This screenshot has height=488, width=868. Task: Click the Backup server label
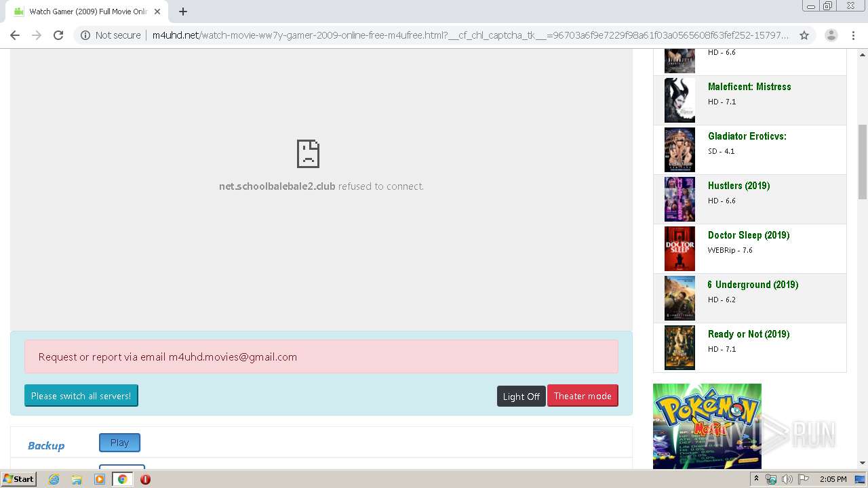pos(46,445)
